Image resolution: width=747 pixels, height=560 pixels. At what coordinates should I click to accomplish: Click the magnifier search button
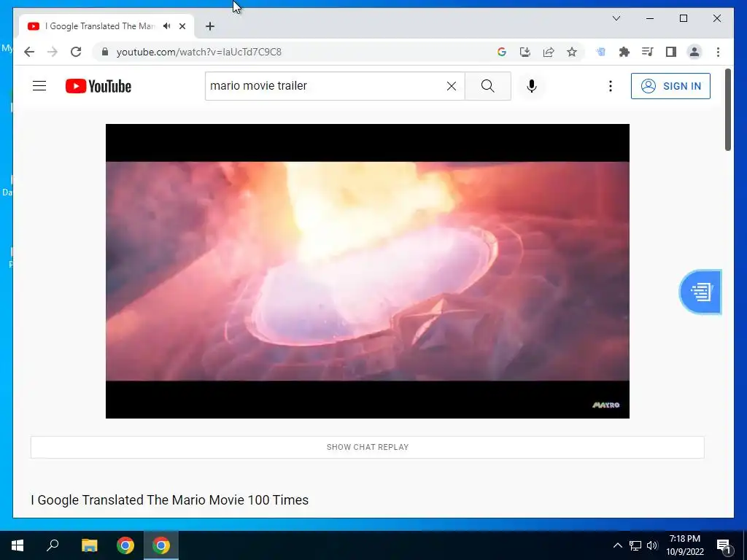[x=488, y=86]
